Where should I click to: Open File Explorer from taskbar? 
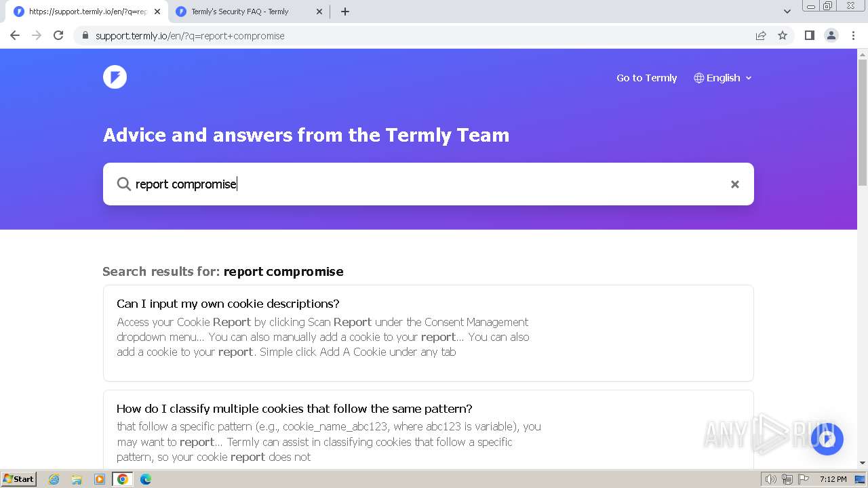tap(77, 479)
